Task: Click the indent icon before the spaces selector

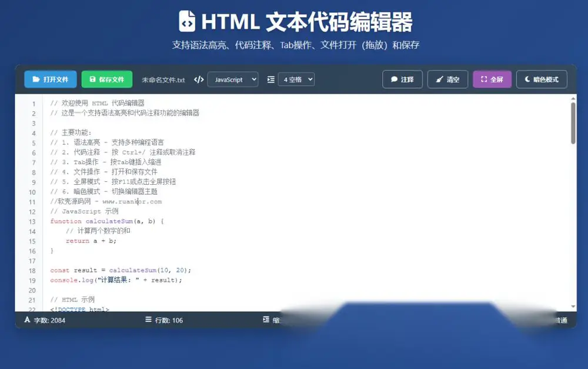Action: [x=270, y=79]
